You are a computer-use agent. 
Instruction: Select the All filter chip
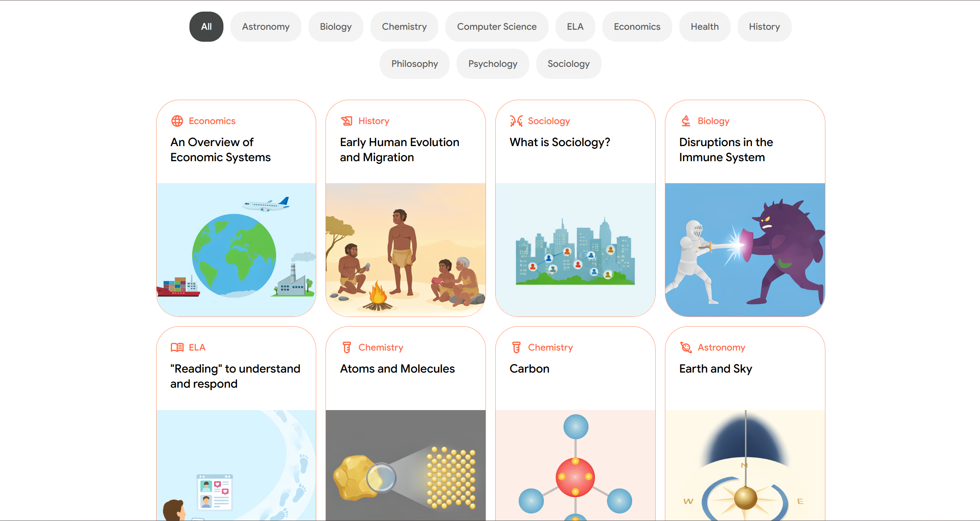tap(206, 27)
